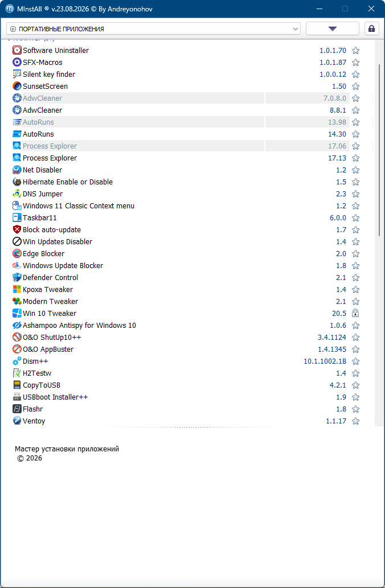Click the O&O ShutUp10++ icon
This screenshot has width=385, height=588.
[17, 337]
